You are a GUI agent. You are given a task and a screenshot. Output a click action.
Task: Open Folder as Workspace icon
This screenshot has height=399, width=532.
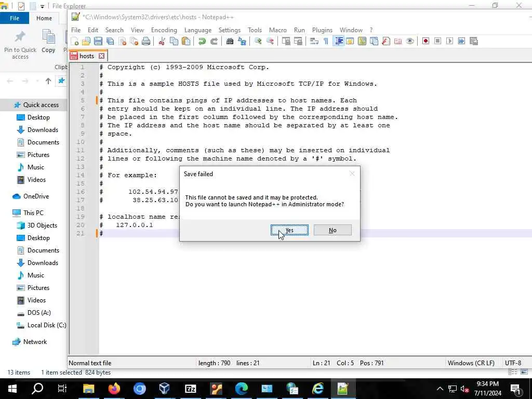(x=397, y=42)
